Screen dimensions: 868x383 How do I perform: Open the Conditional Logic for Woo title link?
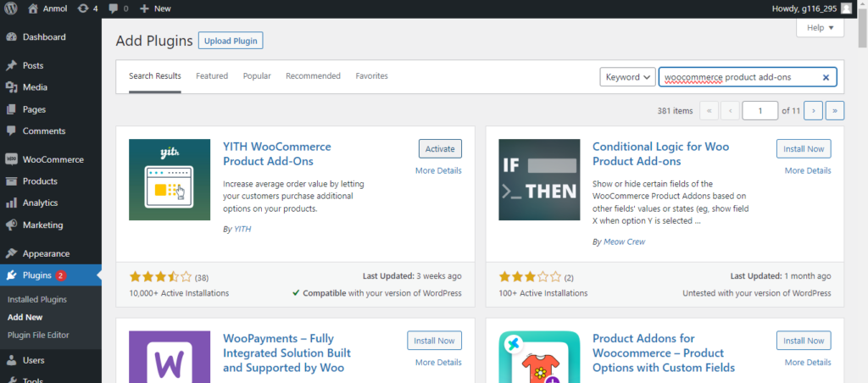660,154
